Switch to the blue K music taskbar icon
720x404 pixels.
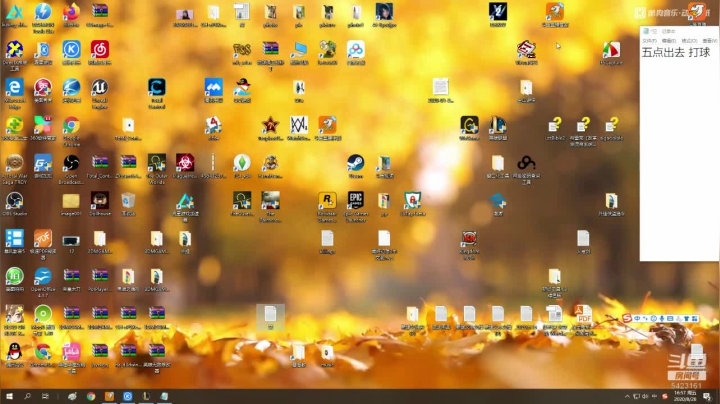(128, 396)
